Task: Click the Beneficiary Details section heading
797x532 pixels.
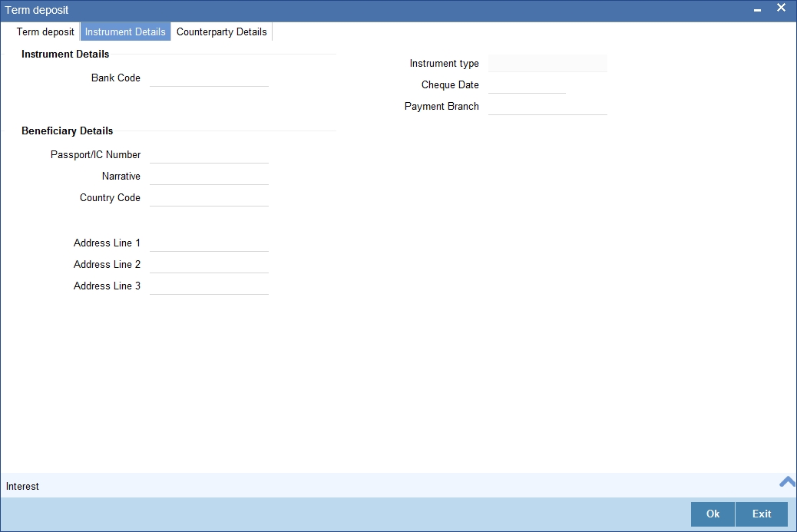Action: 67,131
